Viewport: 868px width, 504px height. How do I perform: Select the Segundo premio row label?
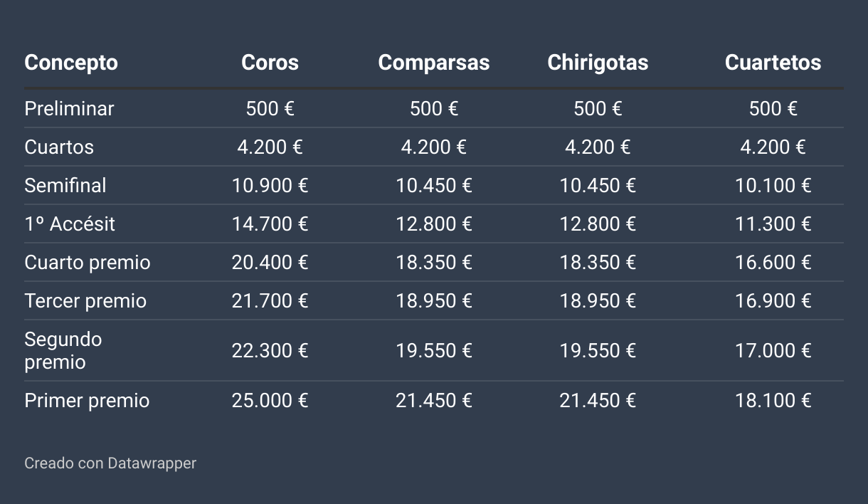(x=65, y=350)
